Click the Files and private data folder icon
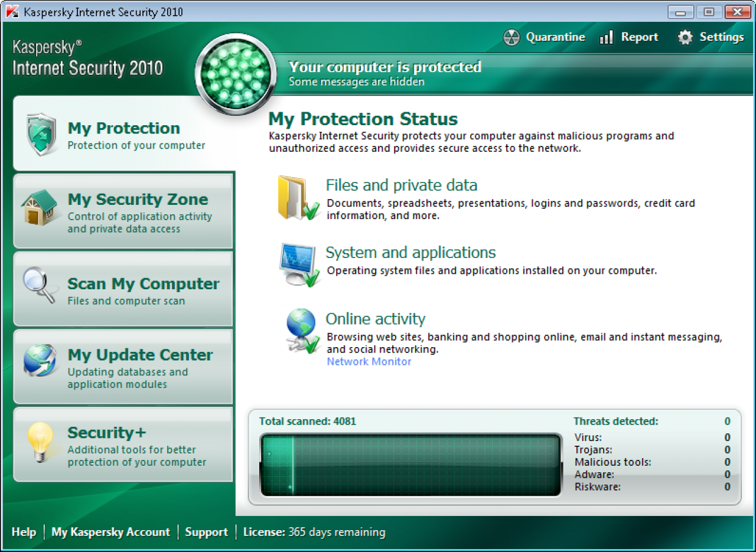Viewport: 756px width, 552px height. [299, 198]
